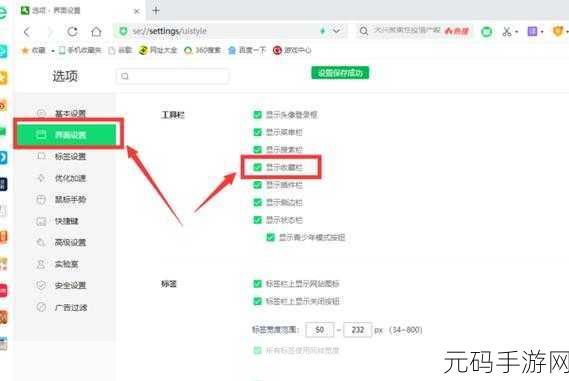Toggle the 显示搜索栏 checkbox
This screenshot has width=569, height=381.
click(257, 149)
